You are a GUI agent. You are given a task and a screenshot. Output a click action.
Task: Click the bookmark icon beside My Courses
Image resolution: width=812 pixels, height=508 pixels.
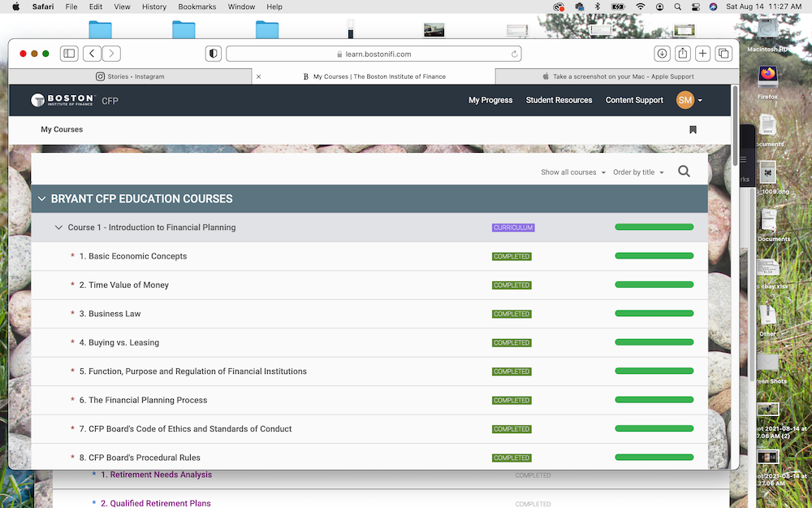click(693, 129)
